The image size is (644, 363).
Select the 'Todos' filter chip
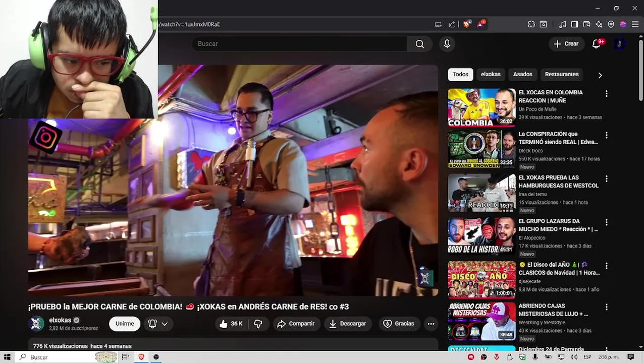click(x=460, y=75)
